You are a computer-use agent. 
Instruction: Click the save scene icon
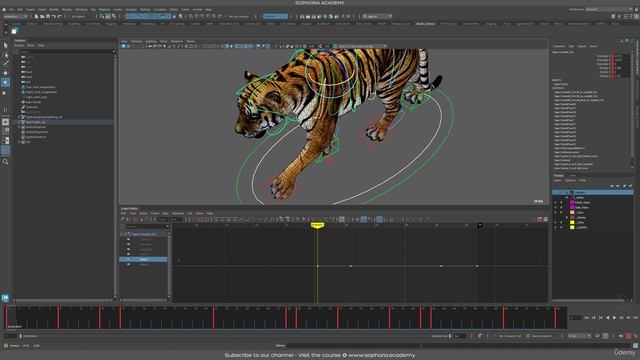pyautogui.click(x=48, y=16)
